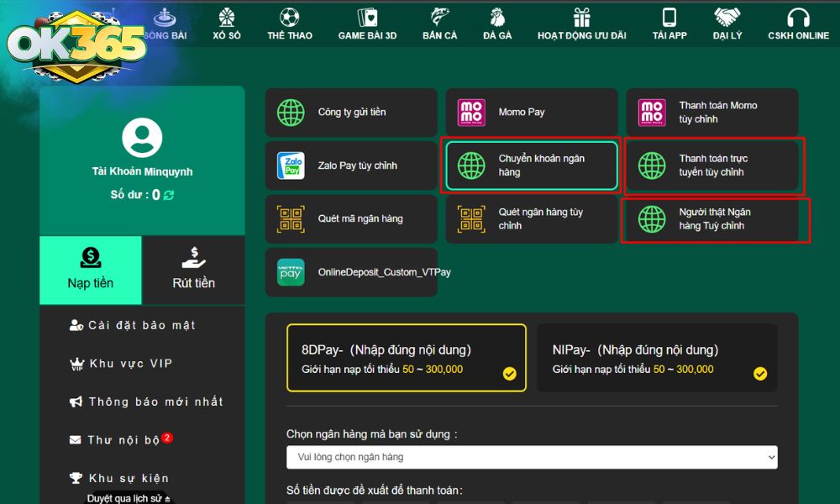Choose OnlineDeposit_Custom_VTPay method

click(x=351, y=272)
